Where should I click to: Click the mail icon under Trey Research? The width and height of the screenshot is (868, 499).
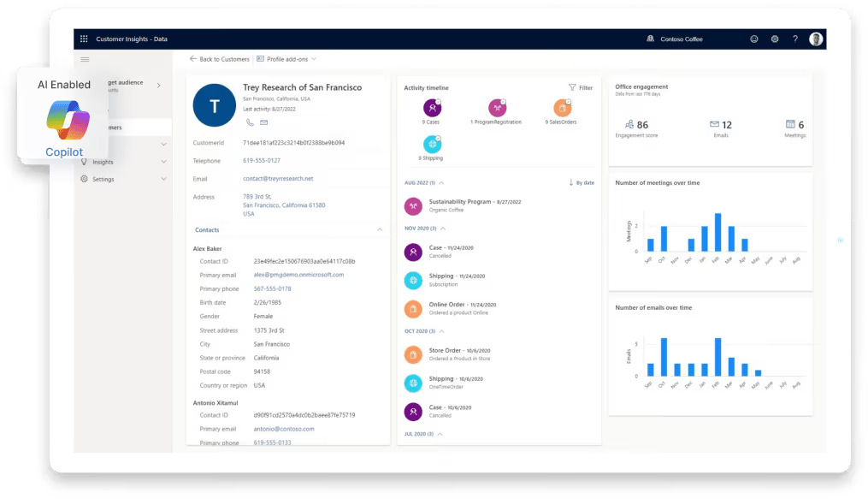click(x=264, y=122)
